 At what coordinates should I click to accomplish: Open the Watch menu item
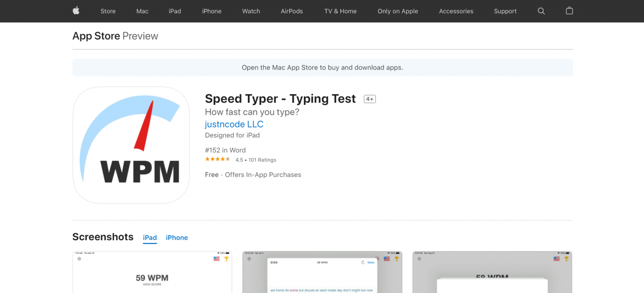(251, 11)
